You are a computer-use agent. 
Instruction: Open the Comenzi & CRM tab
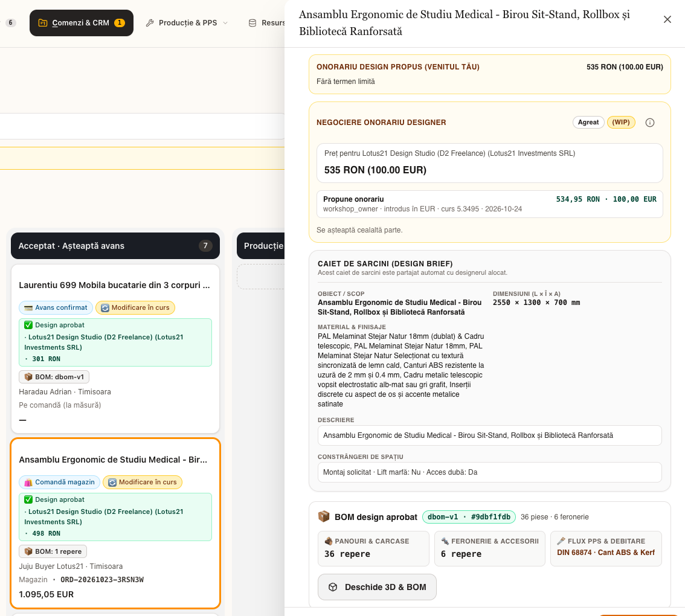82,23
